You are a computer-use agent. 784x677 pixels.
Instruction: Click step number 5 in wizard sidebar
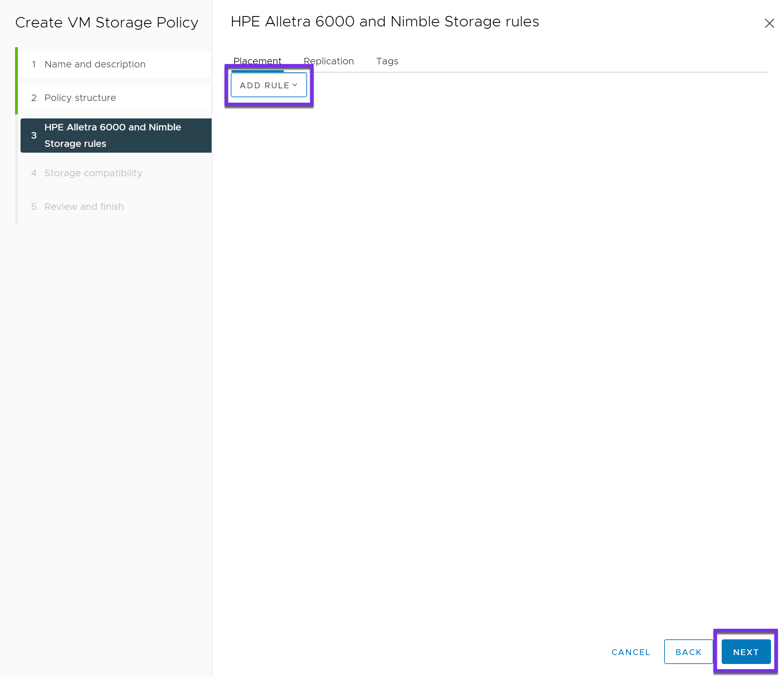click(34, 207)
